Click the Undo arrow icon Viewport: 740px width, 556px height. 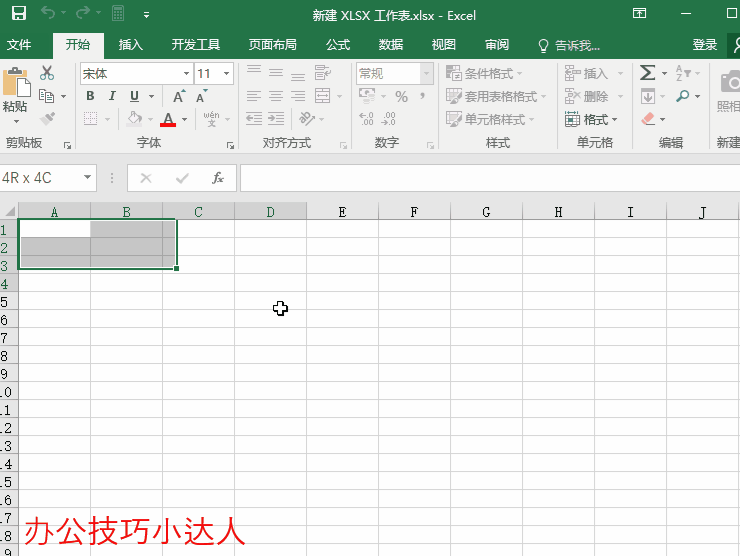[48, 13]
